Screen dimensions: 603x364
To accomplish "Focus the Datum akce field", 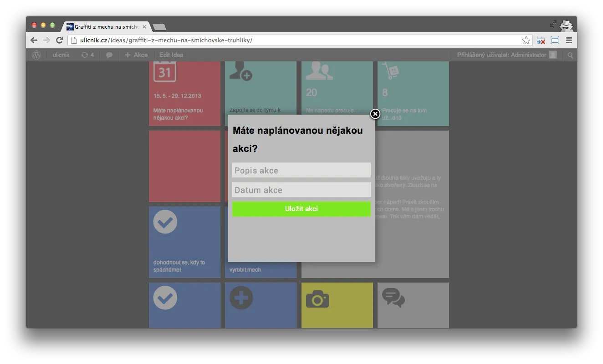I will coord(301,190).
